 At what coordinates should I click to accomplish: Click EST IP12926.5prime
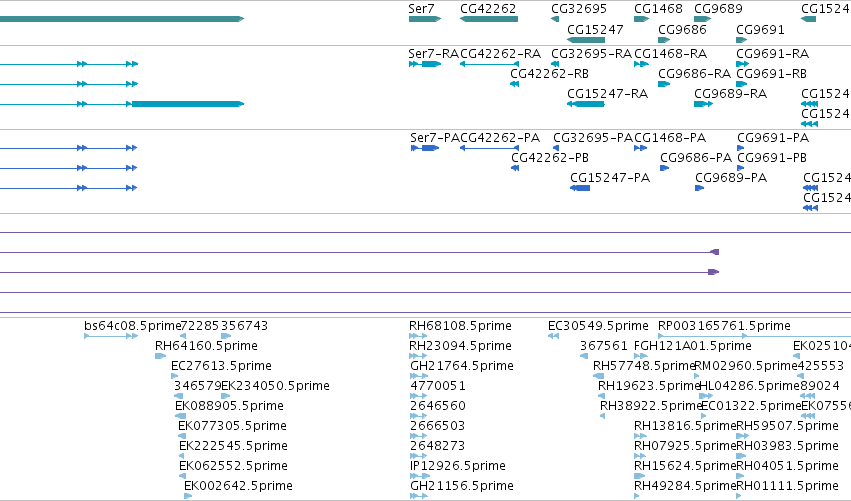tap(458, 466)
